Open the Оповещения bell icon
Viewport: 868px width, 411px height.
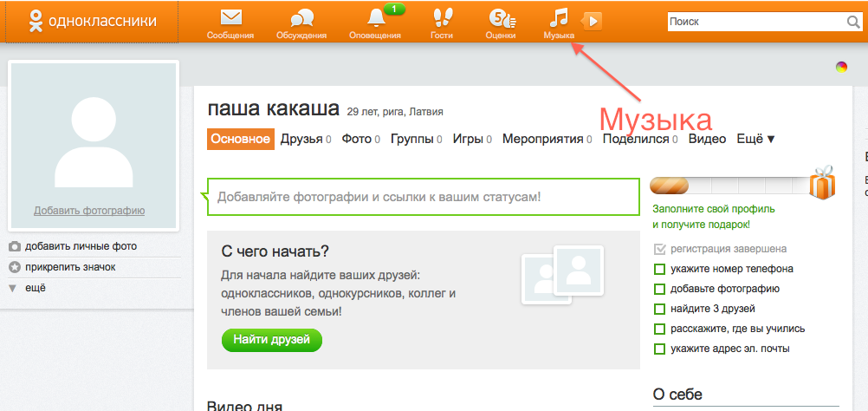pos(376,17)
